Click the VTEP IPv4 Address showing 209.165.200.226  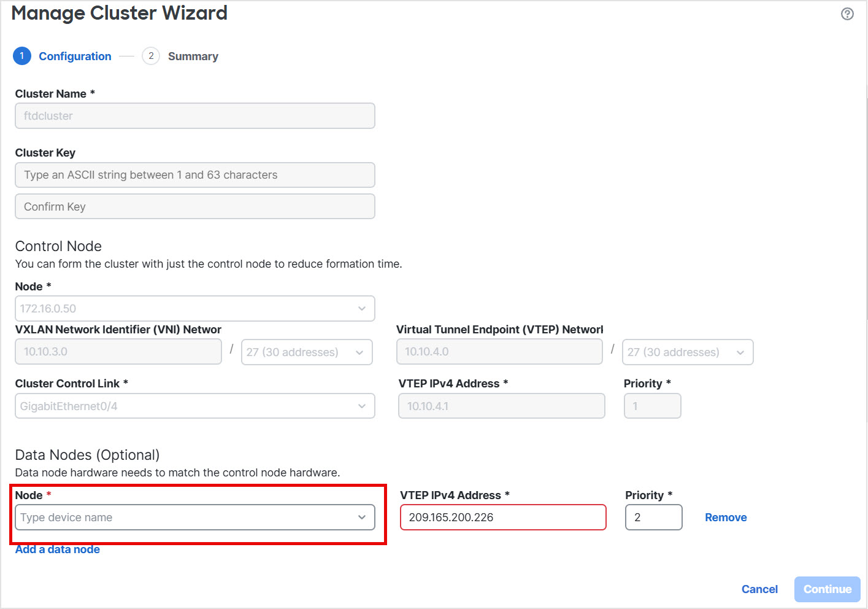click(502, 517)
